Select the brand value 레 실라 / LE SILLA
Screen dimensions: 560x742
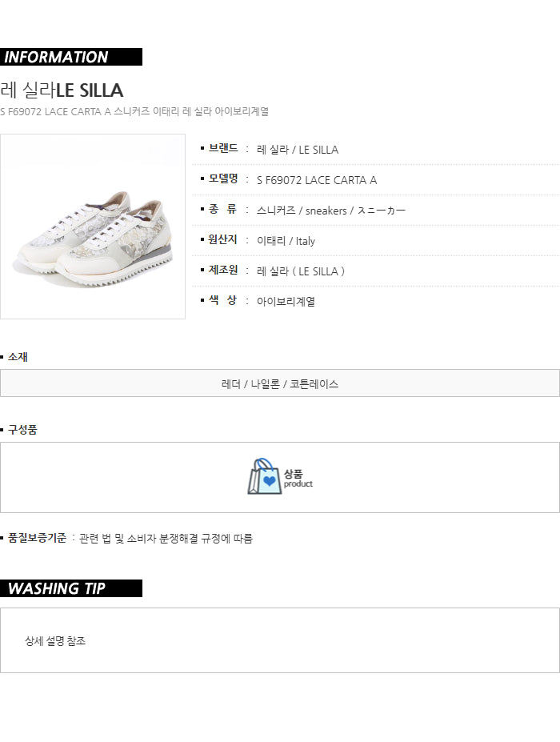click(x=298, y=150)
